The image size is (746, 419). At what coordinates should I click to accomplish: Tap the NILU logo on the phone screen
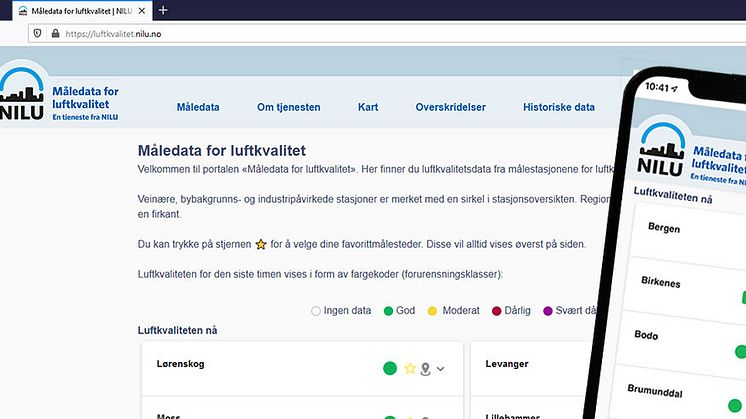click(662, 148)
